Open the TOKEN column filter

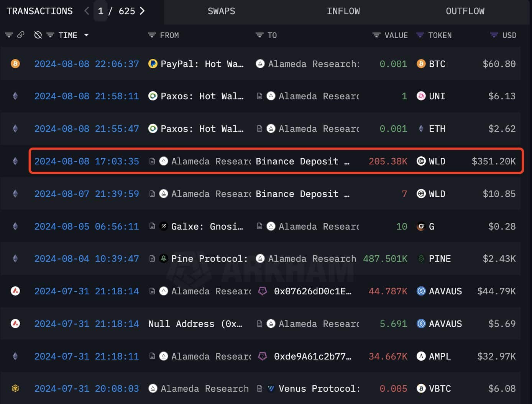point(420,35)
